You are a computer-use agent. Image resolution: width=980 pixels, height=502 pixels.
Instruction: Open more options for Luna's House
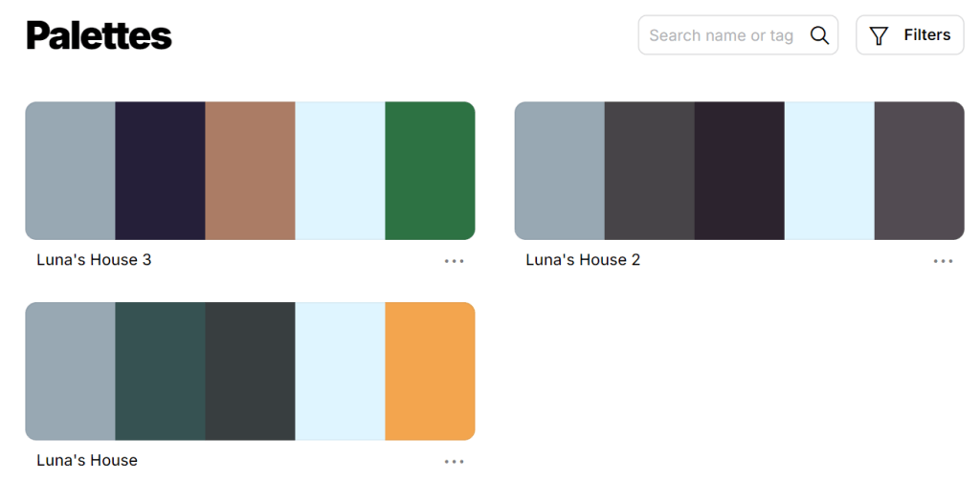(454, 462)
